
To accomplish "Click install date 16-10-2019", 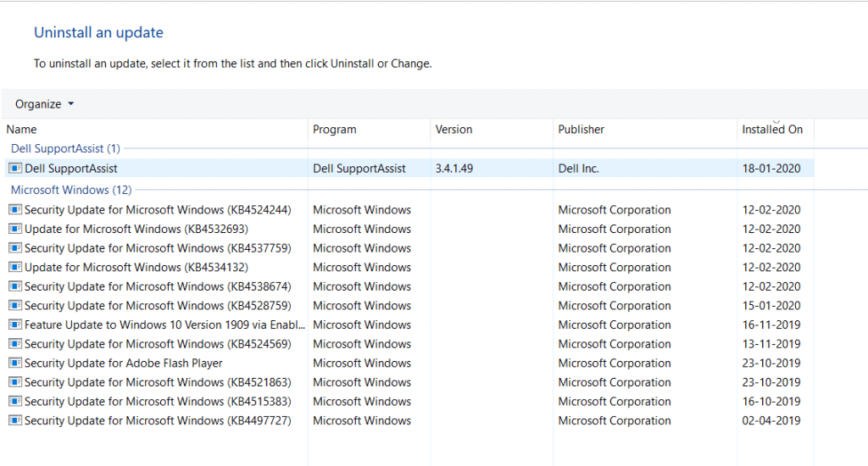I will click(x=771, y=402).
